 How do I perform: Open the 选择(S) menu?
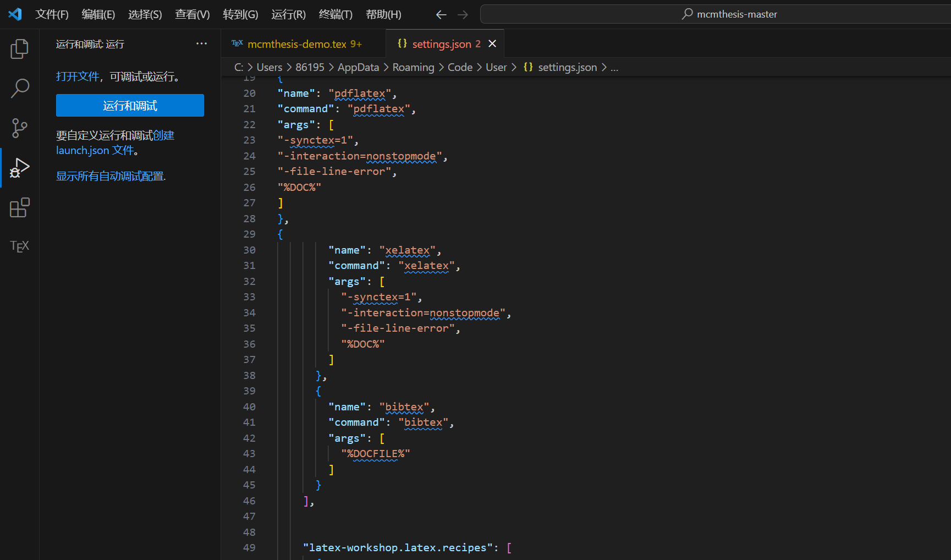click(x=145, y=14)
